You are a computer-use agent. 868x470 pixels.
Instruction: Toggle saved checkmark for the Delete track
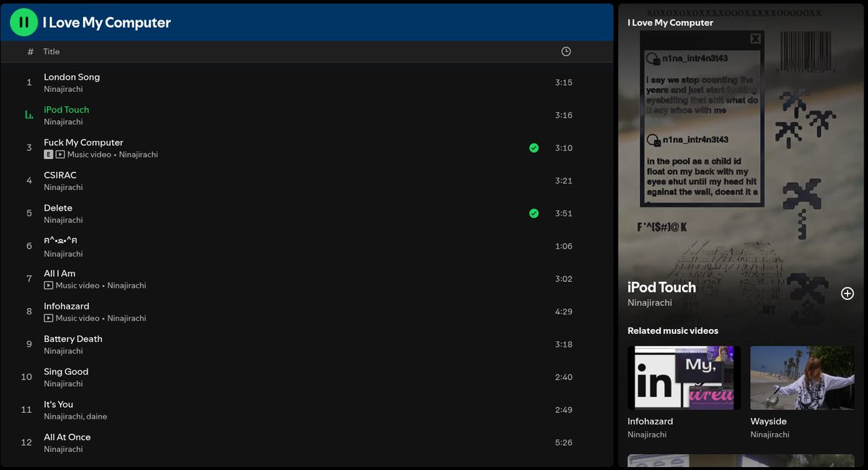click(534, 213)
